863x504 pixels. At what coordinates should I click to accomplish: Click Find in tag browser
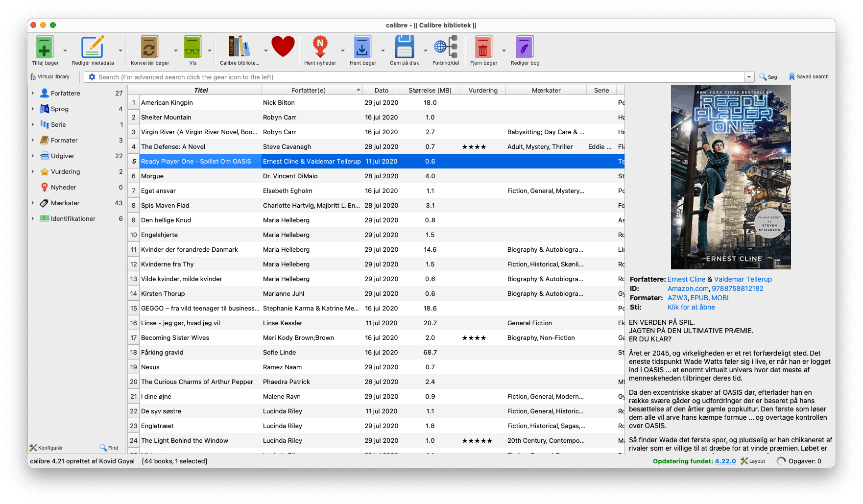click(x=109, y=448)
